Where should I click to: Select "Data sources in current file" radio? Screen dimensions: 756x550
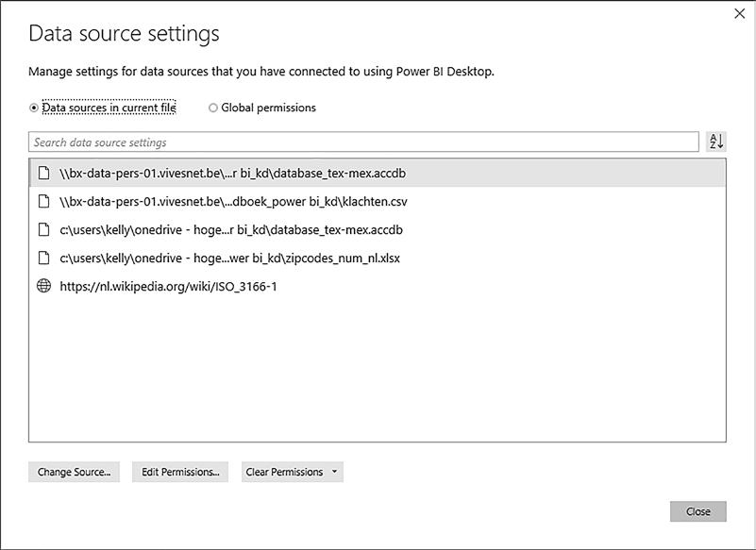pyautogui.click(x=35, y=108)
